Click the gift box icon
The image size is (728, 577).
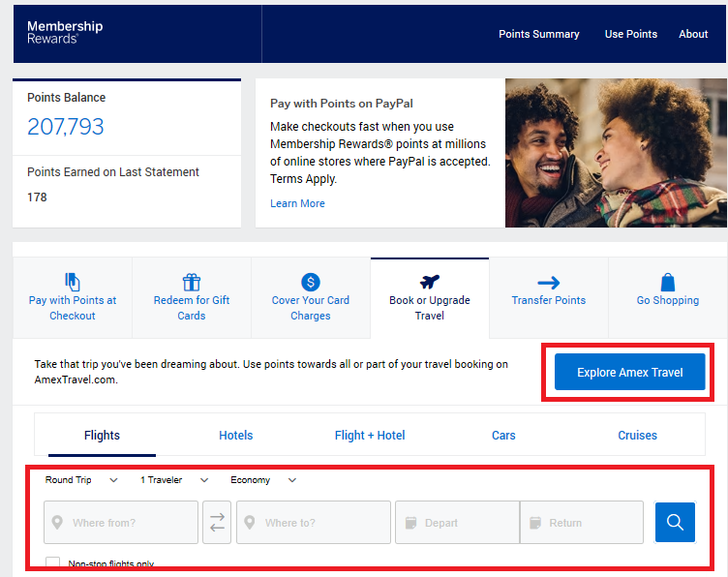[192, 282]
